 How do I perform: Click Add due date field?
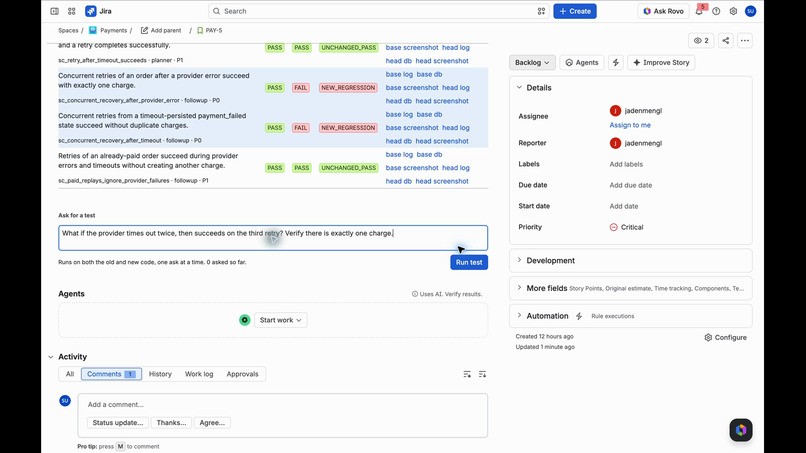(631, 185)
